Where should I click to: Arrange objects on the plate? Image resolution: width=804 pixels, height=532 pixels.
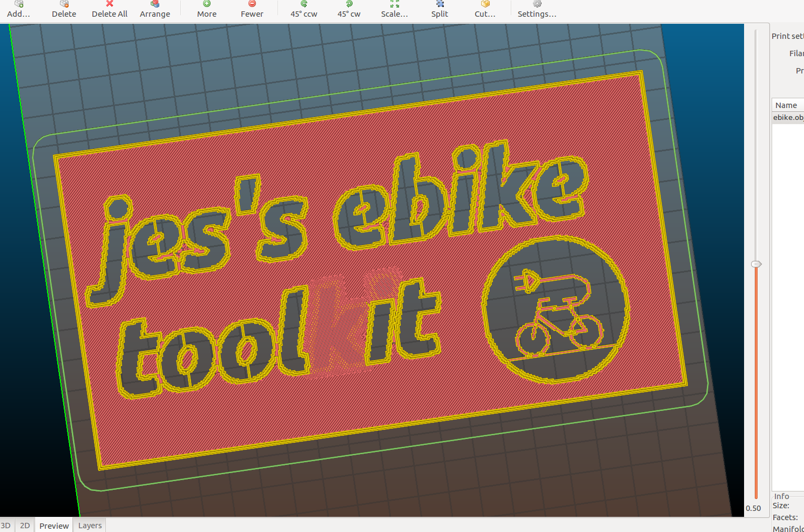(155, 9)
